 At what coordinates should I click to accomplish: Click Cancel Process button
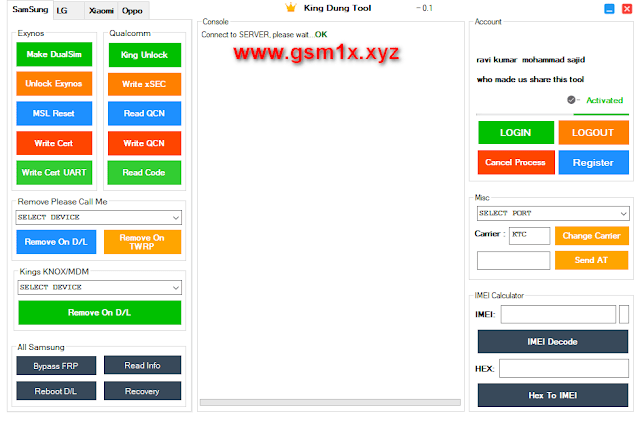point(516,162)
